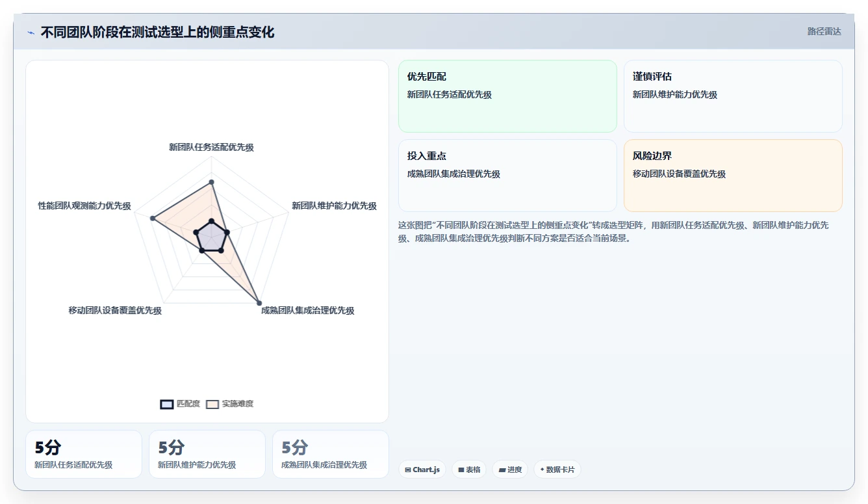
Task: Click the page title 不同团队阶段在测试选型上的侧重点变化
Action: tap(157, 33)
